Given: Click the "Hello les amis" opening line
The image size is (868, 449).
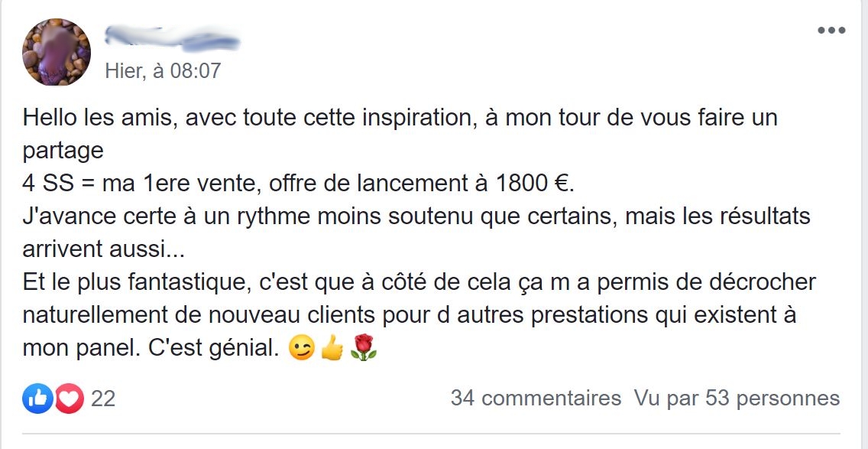Looking at the screenshot, I should (102, 119).
